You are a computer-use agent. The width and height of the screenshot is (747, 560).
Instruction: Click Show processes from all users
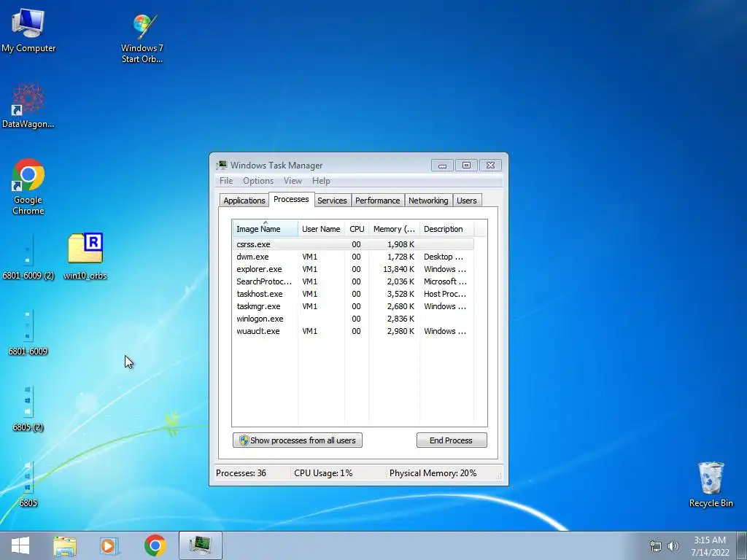[298, 440]
